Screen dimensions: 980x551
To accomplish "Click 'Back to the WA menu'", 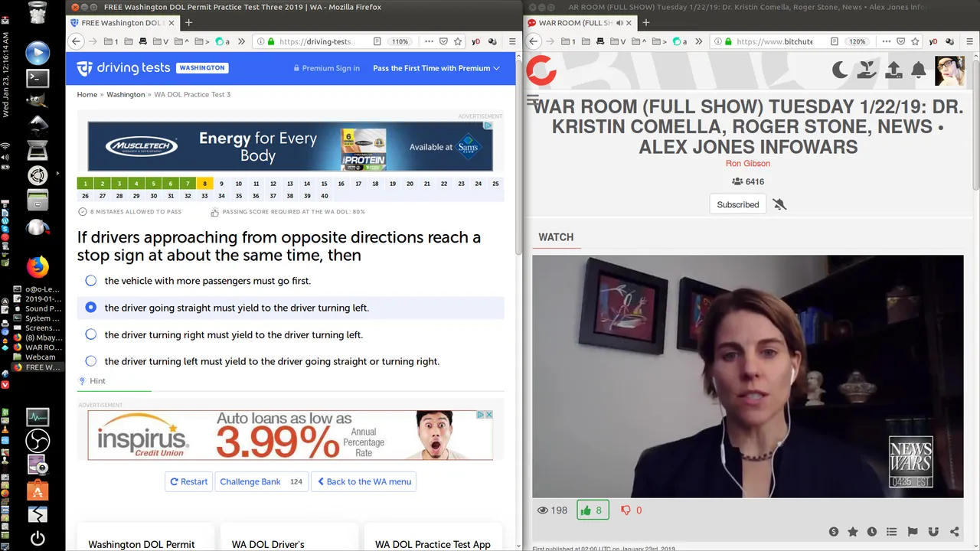I will (363, 481).
